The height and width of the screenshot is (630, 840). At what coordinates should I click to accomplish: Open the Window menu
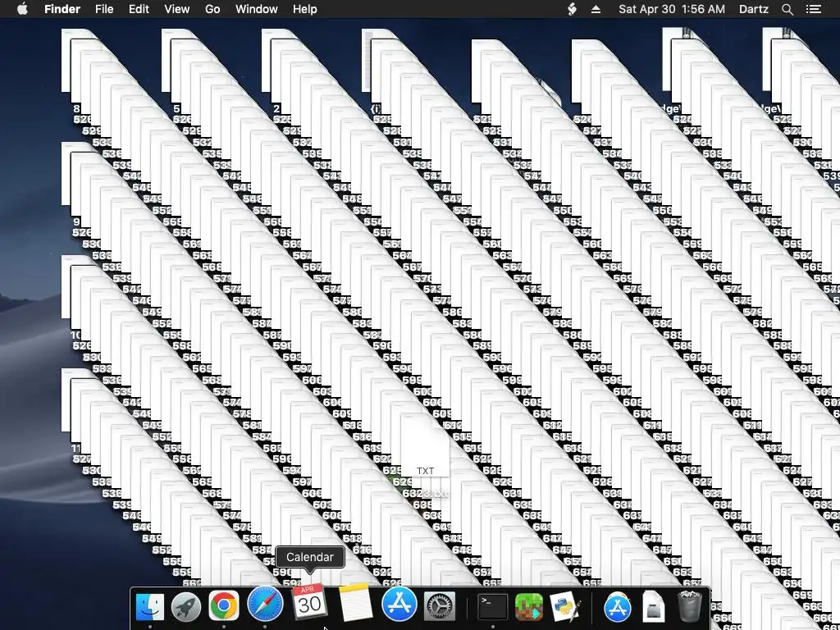click(x=257, y=9)
